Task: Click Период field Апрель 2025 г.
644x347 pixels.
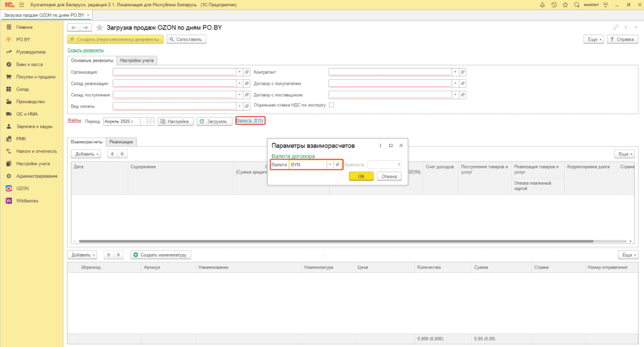Action: pos(121,121)
